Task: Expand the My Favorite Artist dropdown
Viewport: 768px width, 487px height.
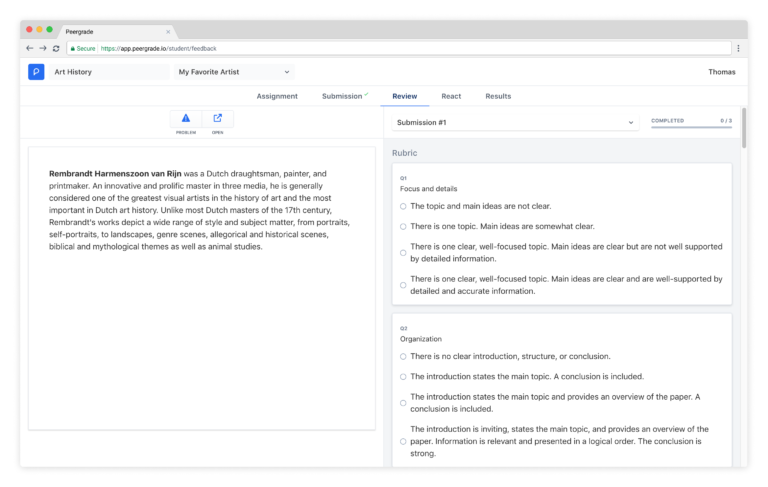Action: (235, 72)
